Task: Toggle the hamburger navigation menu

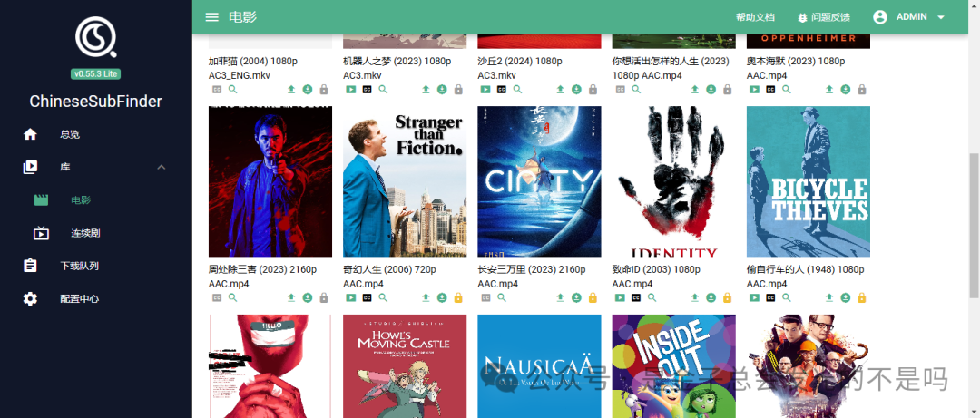Action: click(x=212, y=17)
